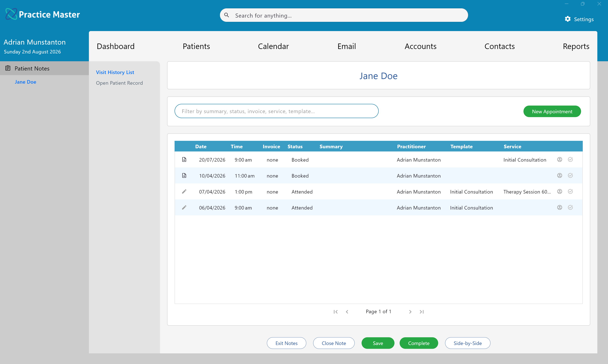
Task: Click Initial Consultation service on 20/07/2026 row
Action: click(525, 160)
